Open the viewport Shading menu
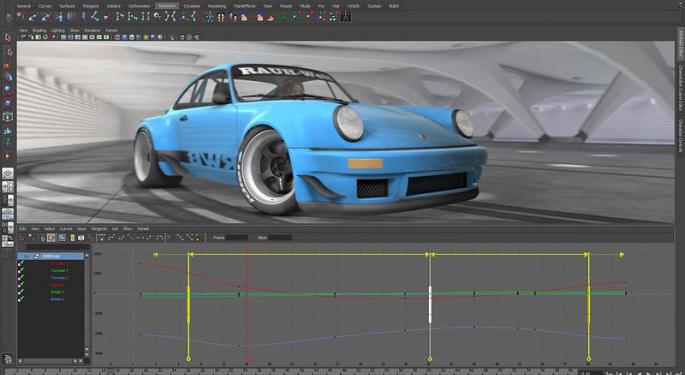This screenshot has width=685, height=375. [x=39, y=30]
